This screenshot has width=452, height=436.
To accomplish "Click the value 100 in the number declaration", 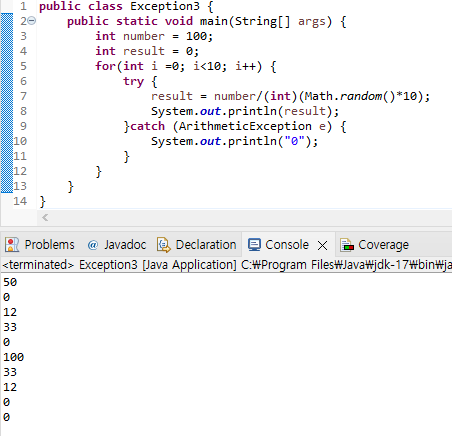I will (197, 36).
